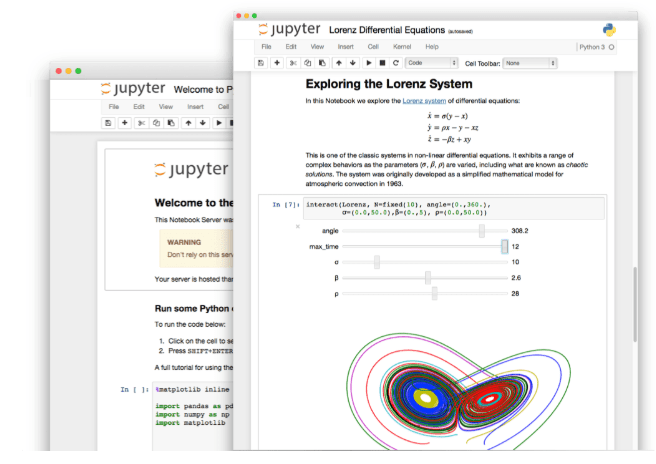656x464 pixels.
Task: Paste cells icon in Lorenz toolbar
Action: pos(322,63)
